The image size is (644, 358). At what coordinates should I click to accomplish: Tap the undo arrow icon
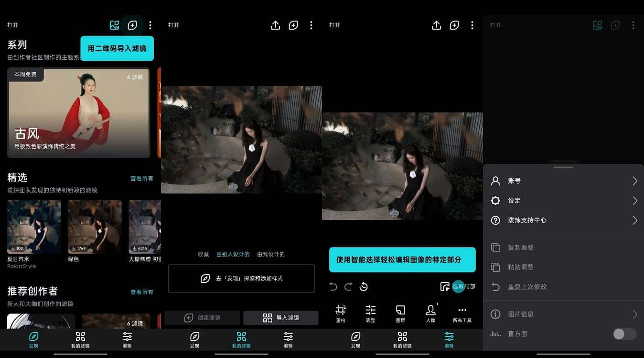(333, 286)
